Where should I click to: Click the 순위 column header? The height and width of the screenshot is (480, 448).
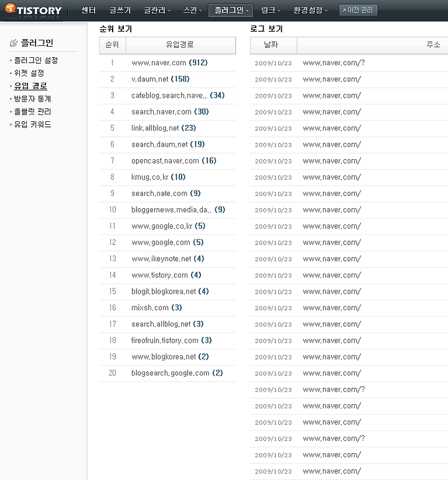112,45
